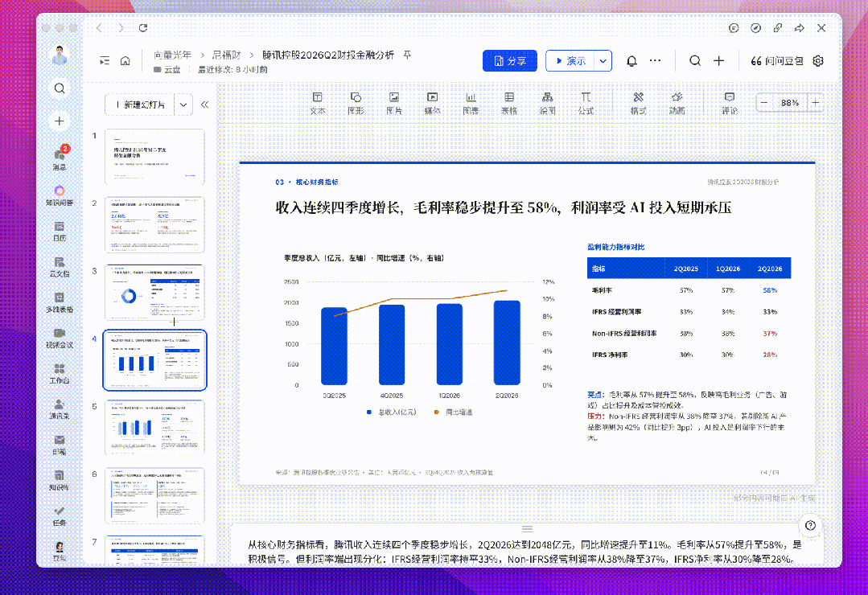Open 多维表格 in left sidebar

click(60, 302)
